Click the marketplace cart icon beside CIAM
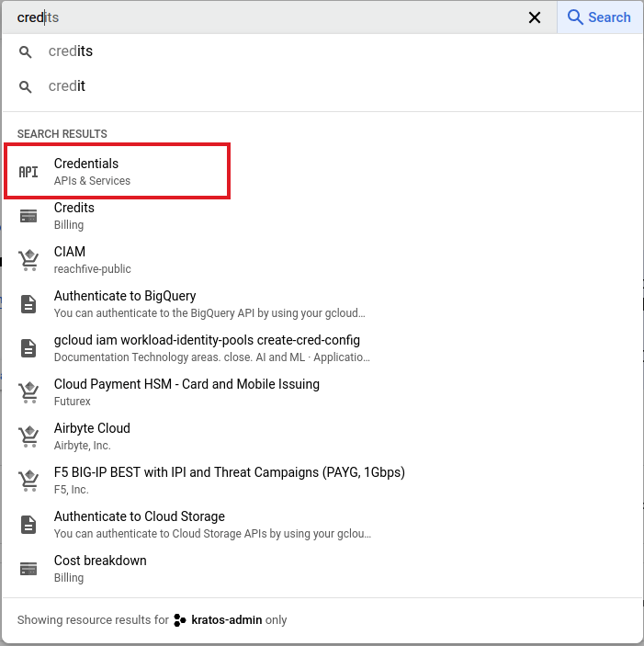Viewport: 644px width, 646px height. click(x=28, y=260)
